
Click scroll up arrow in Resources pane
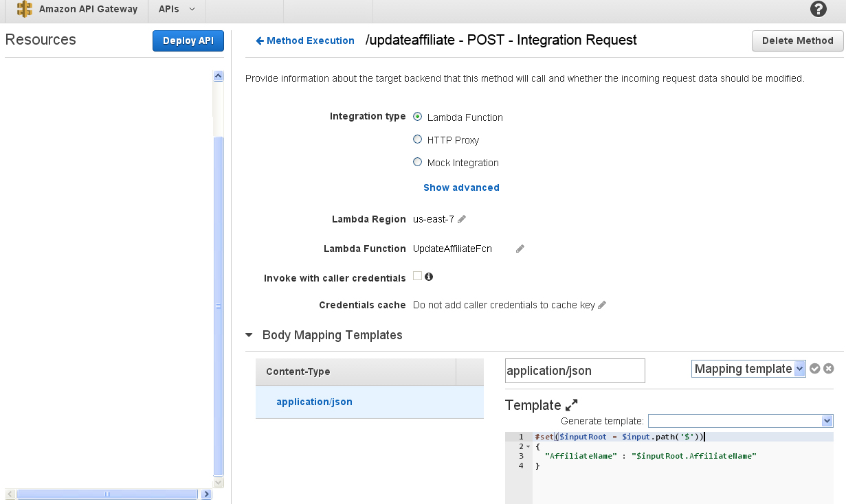pyautogui.click(x=219, y=76)
